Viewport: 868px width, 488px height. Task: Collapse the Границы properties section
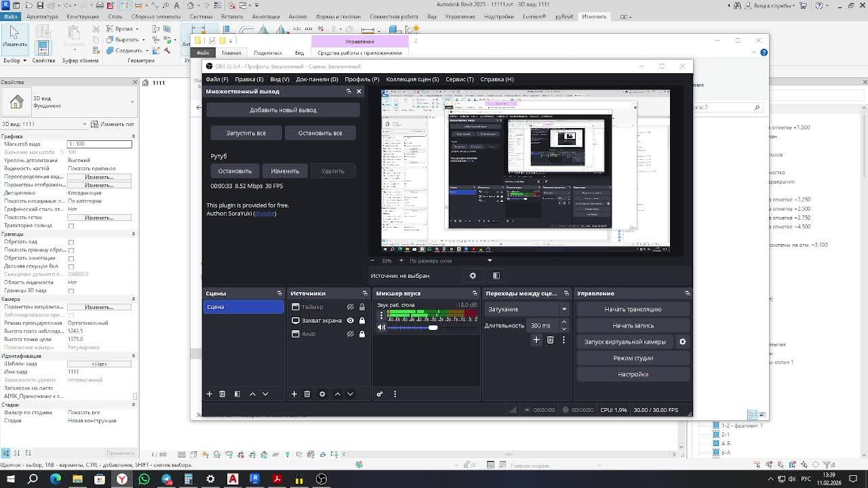(133, 234)
